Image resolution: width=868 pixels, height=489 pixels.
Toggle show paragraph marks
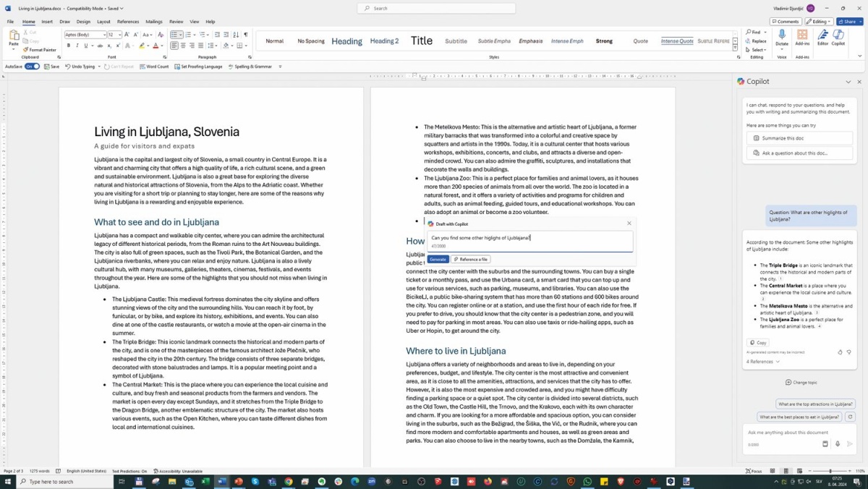point(246,34)
